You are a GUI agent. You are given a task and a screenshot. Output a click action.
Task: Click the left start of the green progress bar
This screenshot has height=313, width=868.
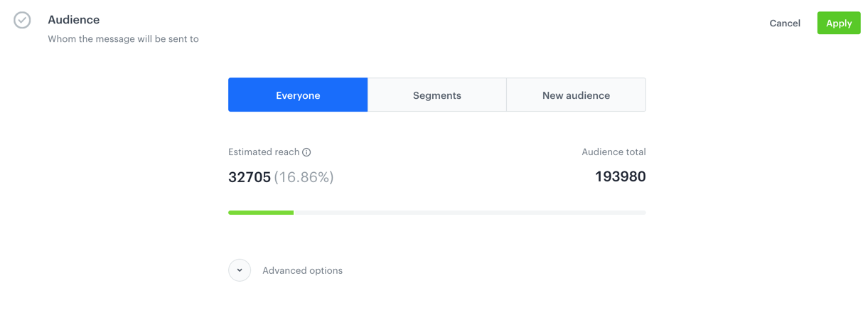point(230,213)
